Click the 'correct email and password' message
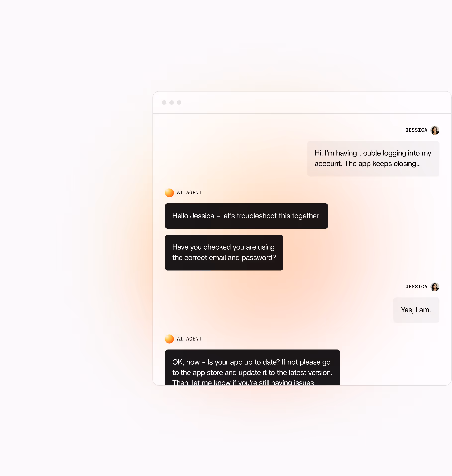Image resolution: width=452 pixels, height=476 pixels. [224, 252]
